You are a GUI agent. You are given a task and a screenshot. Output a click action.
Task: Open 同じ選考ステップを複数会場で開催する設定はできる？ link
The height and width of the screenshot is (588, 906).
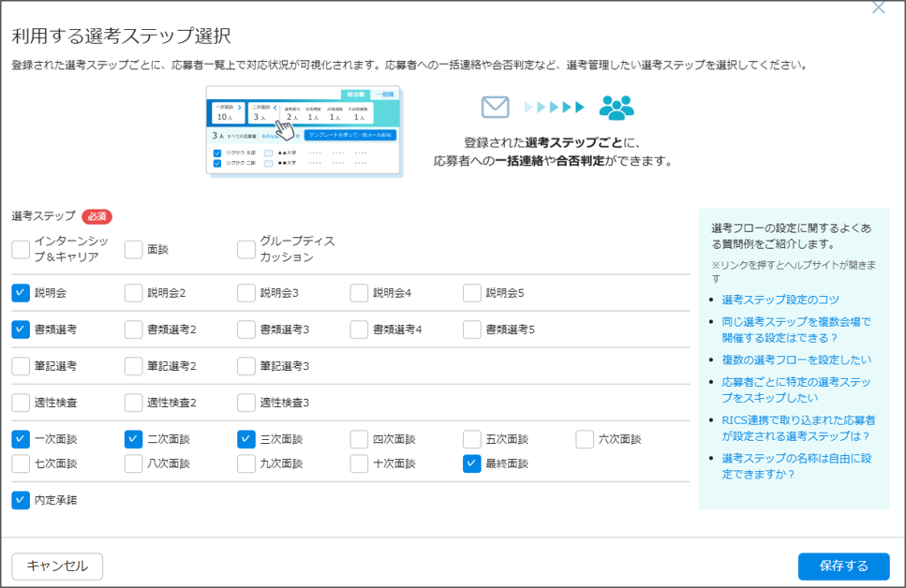pyautogui.click(x=796, y=330)
